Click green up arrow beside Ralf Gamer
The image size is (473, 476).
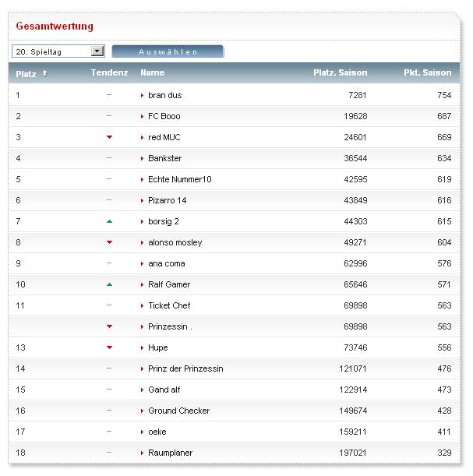tap(109, 284)
